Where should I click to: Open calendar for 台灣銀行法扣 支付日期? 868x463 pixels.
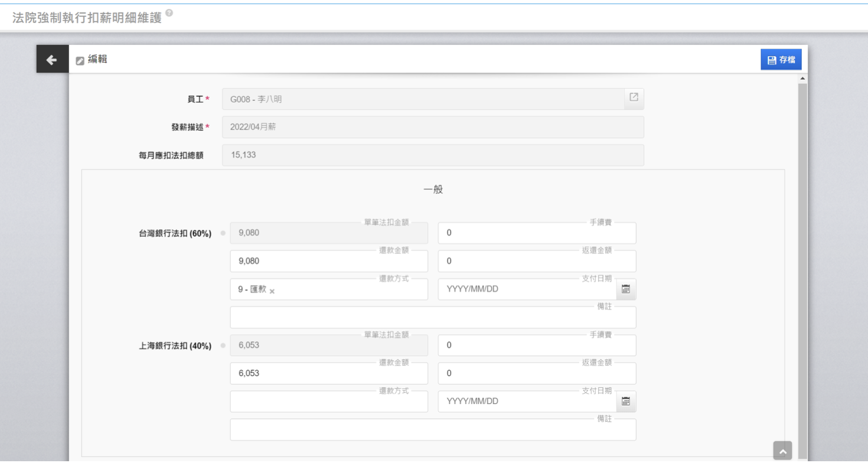point(626,289)
